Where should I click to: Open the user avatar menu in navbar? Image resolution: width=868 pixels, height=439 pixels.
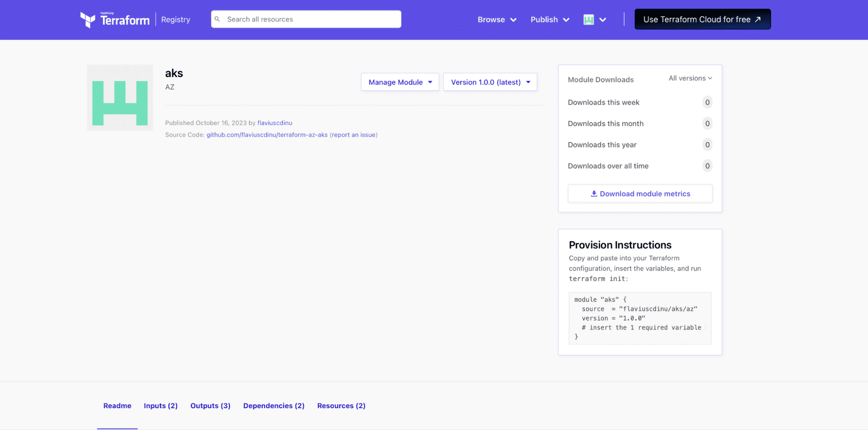(594, 19)
